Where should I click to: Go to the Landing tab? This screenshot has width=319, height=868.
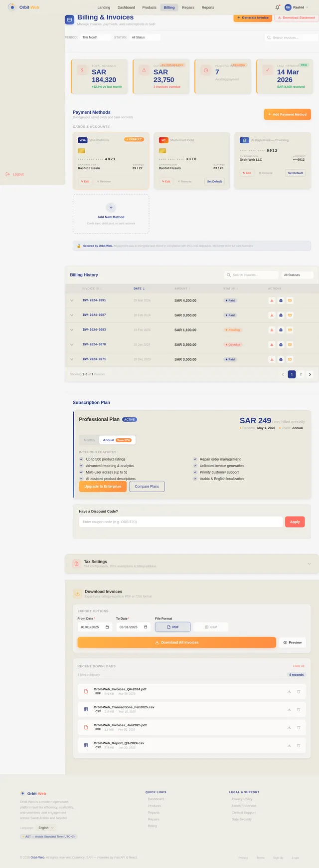point(104,7)
